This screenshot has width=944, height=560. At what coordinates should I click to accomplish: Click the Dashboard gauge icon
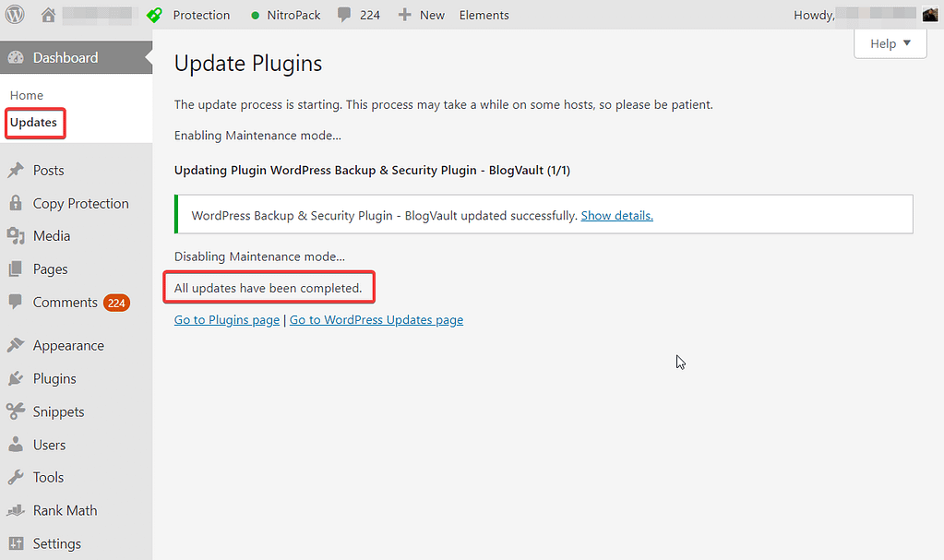(16, 57)
